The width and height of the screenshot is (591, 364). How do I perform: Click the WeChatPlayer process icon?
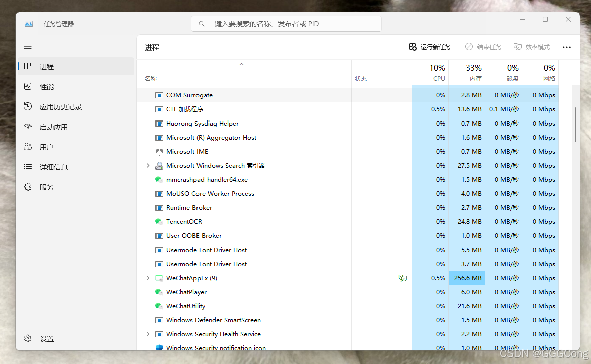coord(159,292)
